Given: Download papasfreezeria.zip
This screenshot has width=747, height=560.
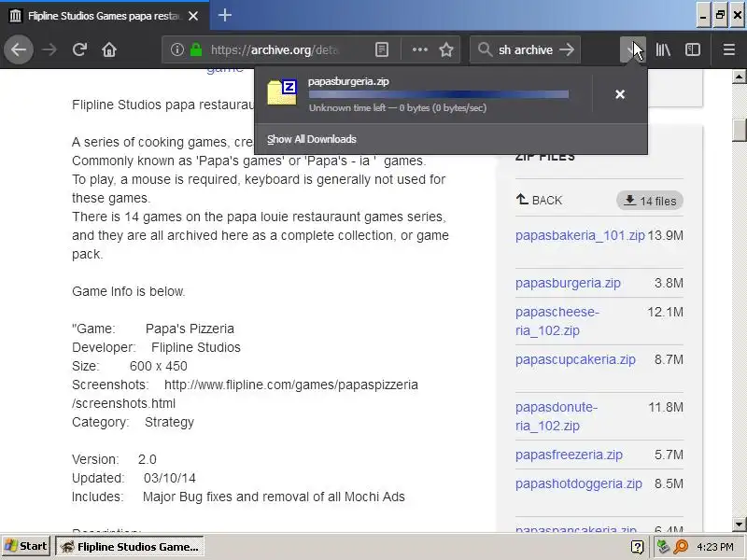Looking at the screenshot, I should pos(569,455).
